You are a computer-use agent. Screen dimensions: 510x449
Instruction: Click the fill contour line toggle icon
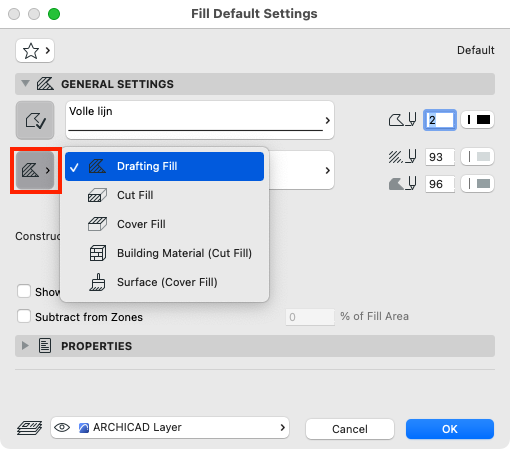(x=35, y=120)
